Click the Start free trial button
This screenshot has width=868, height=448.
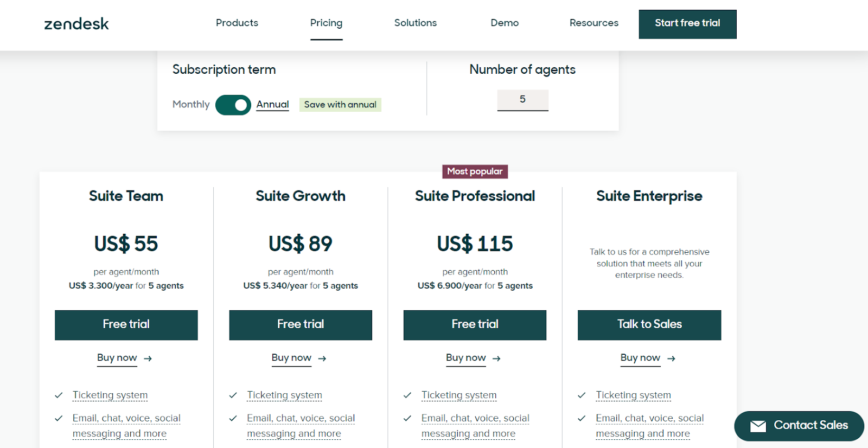pyautogui.click(x=687, y=24)
